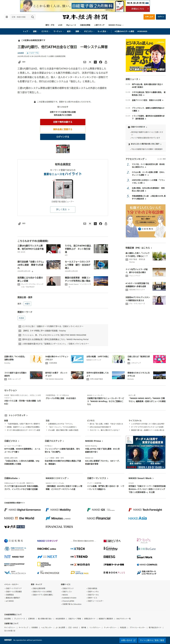Click お問い合わせ footer button

click(128, 640)
